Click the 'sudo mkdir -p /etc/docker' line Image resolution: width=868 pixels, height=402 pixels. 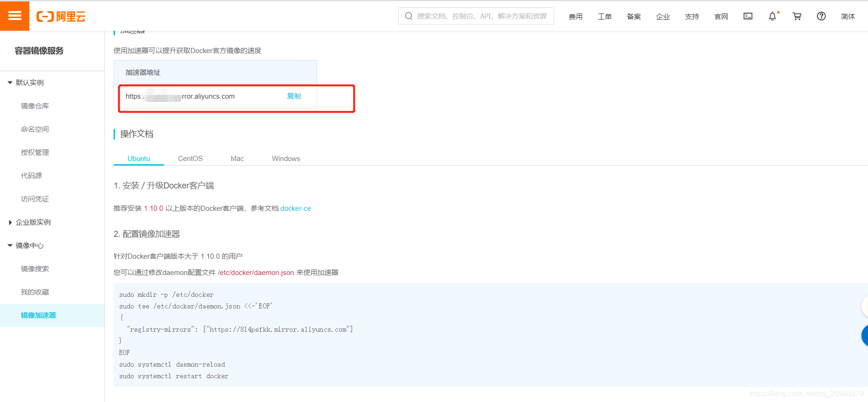[x=166, y=295]
